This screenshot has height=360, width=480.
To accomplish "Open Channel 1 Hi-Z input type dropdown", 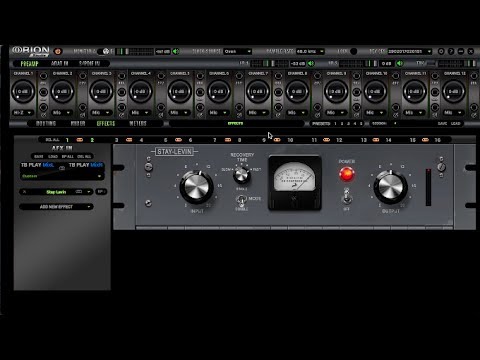I will click(23, 113).
